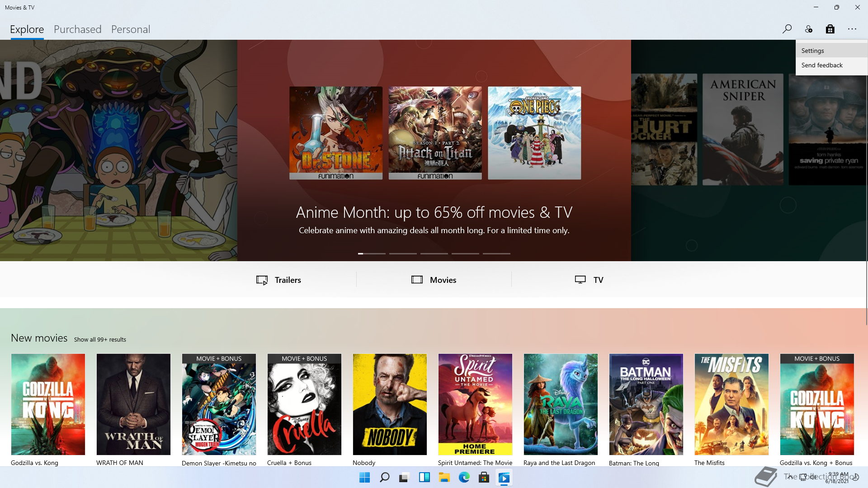
Task: Click the taskbar clock showing 9:39 AM
Action: tap(838, 478)
